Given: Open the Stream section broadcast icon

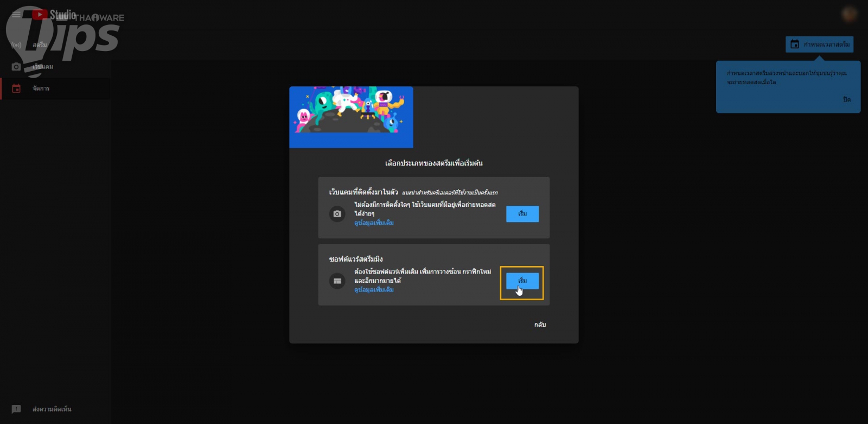Looking at the screenshot, I should 16,45.
